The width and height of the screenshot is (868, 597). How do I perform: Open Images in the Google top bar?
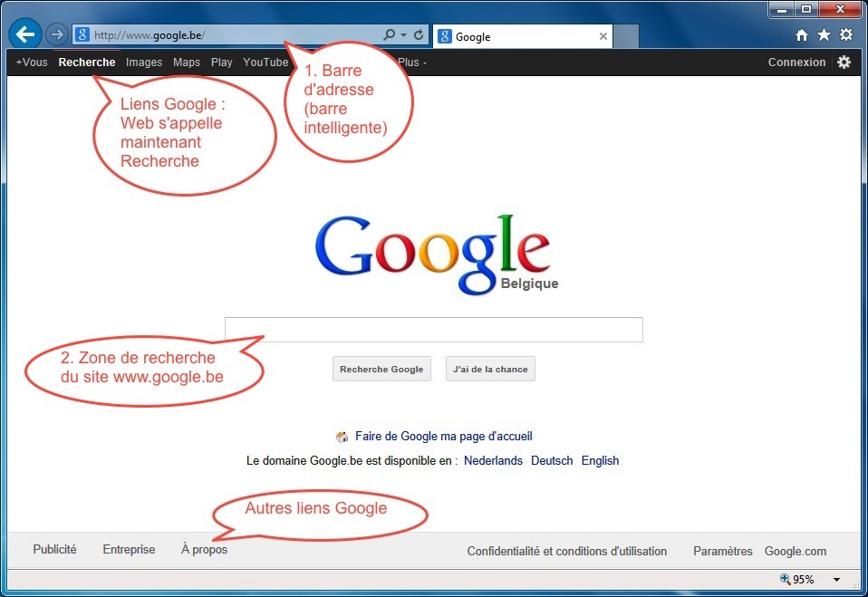tap(144, 63)
